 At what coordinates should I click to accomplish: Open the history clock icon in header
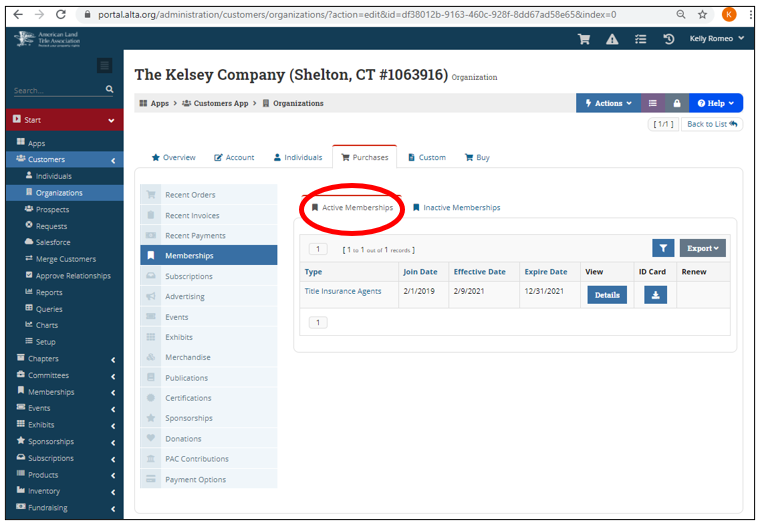coord(669,39)
